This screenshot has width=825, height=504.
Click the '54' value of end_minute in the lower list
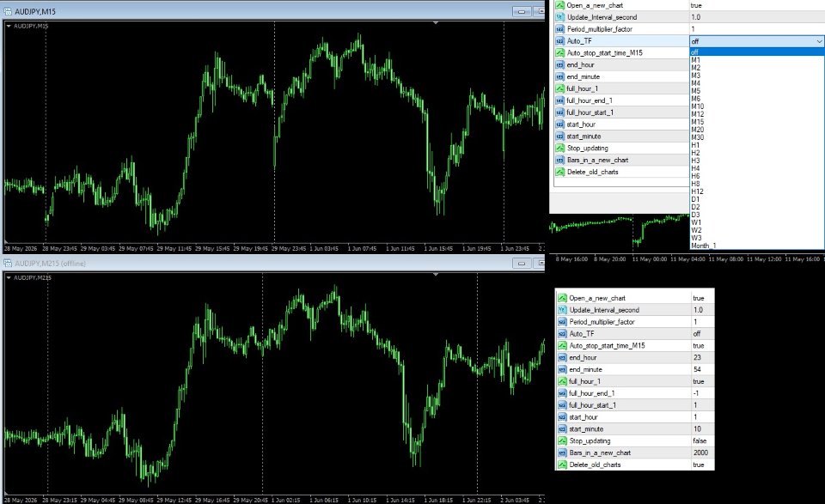(697, 369)
